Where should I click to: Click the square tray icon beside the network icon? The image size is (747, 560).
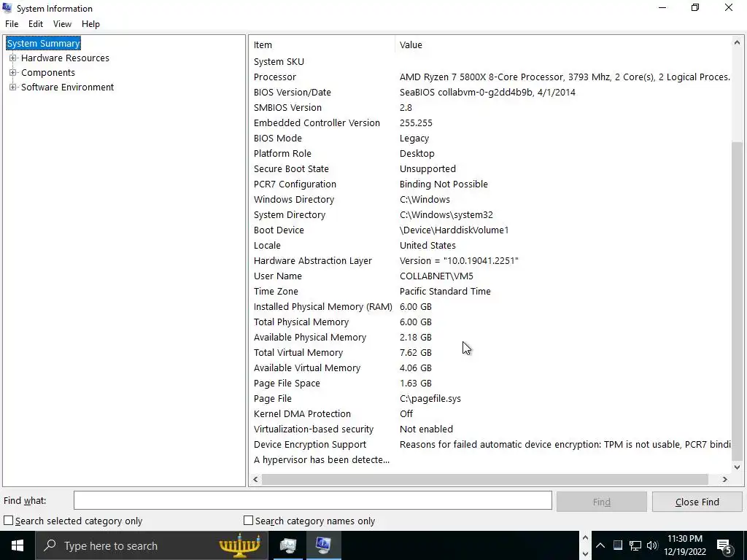[617, 545]
